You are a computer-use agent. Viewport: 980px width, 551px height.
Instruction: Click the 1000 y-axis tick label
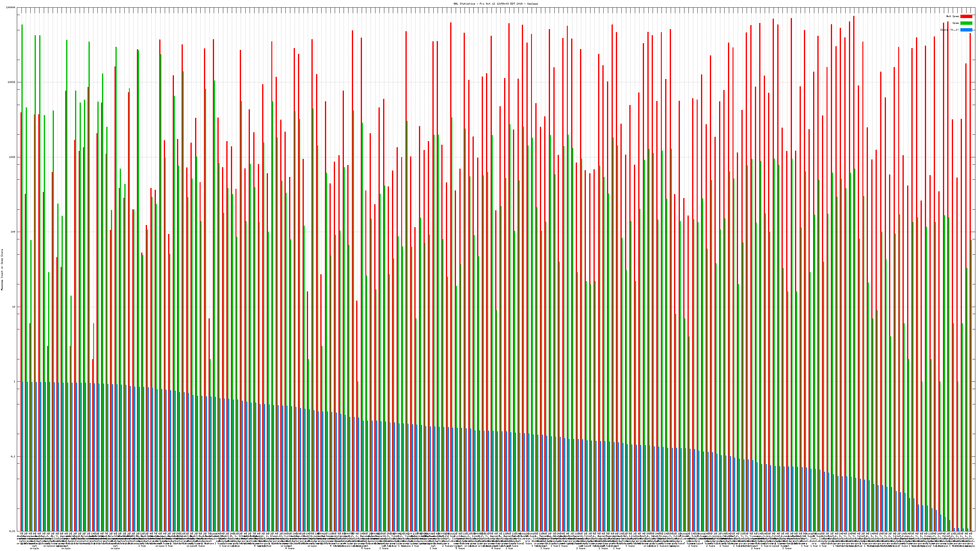click(13, 157)
